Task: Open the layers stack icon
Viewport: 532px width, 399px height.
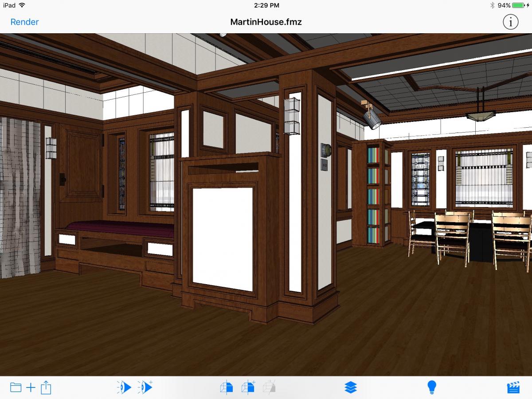Action: [351, 387]
